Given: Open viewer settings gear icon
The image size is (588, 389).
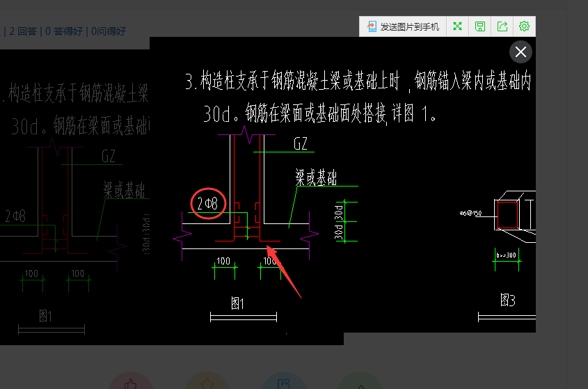Looking at the screenshot, I should pos(524,26).
